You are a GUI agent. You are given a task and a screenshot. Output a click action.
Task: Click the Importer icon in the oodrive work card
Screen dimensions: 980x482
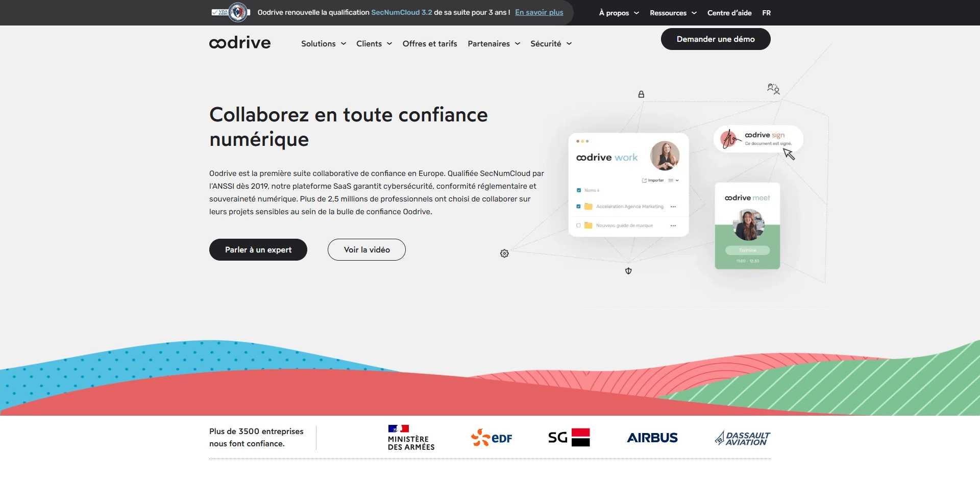point(644,180)
